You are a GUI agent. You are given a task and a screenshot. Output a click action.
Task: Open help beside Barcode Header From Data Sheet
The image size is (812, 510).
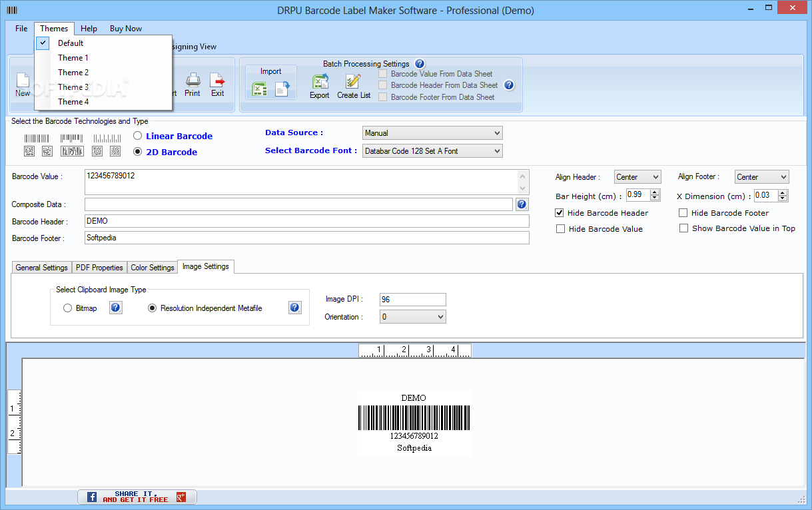point(509,85)
